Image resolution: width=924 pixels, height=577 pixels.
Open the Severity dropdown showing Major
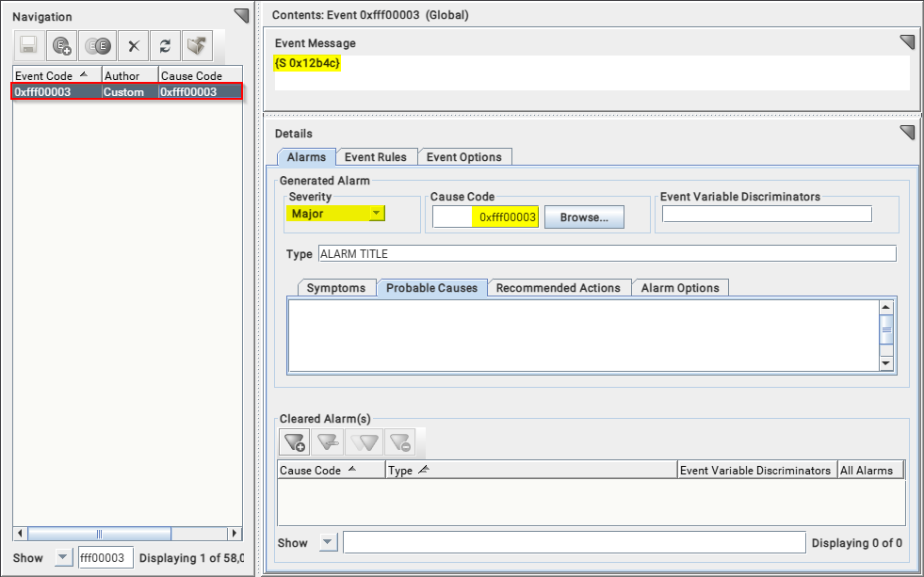point(376,214)
